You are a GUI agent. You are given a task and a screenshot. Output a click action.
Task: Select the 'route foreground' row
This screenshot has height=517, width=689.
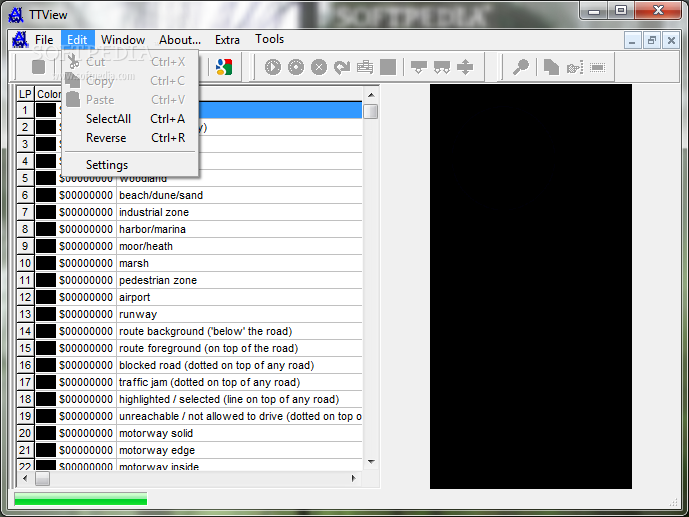click(189, 348)
